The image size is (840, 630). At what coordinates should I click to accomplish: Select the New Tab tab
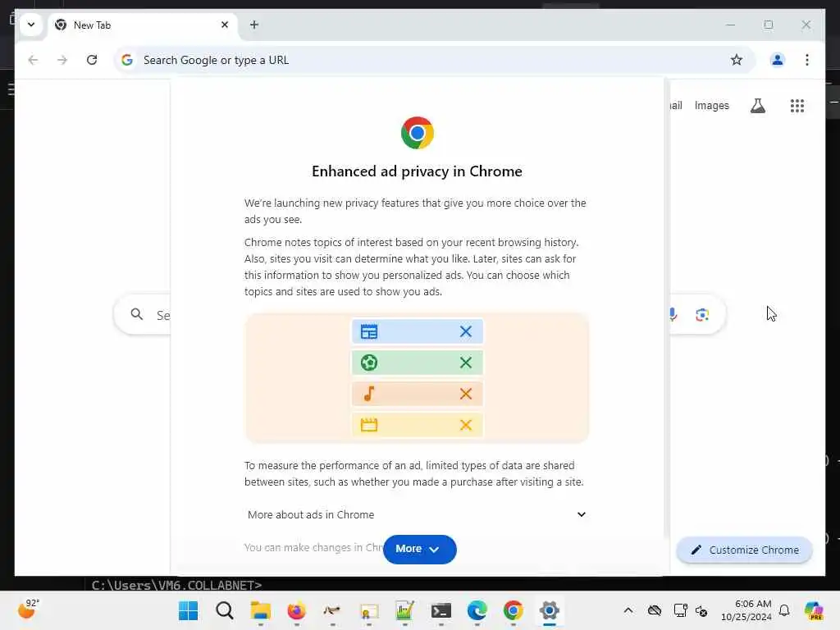click(x=143, y=25)
